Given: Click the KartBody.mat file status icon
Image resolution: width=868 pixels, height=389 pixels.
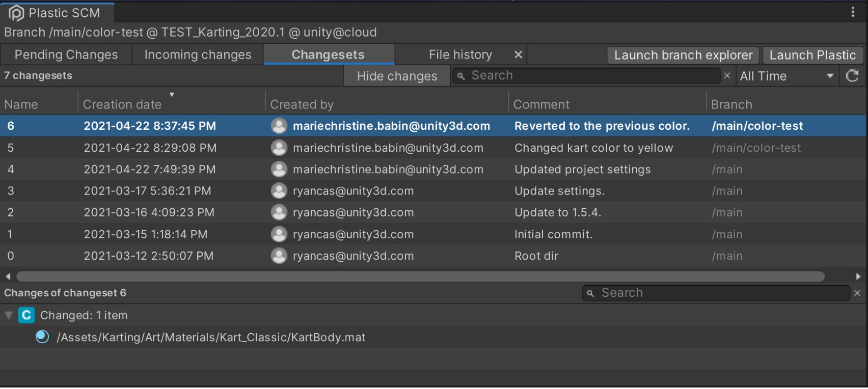Looking at the screenshot, I should [x=42, y=337].
